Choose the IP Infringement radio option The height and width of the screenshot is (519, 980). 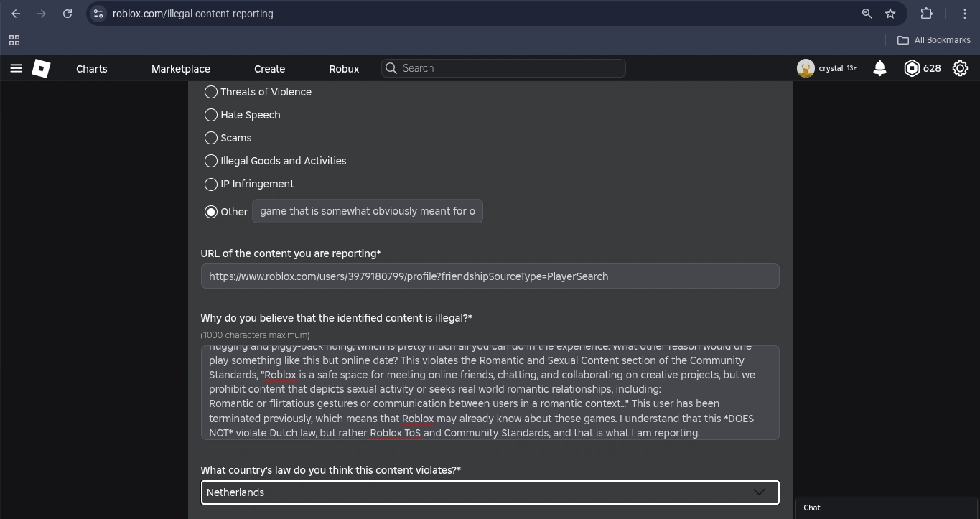coord(211,184)
